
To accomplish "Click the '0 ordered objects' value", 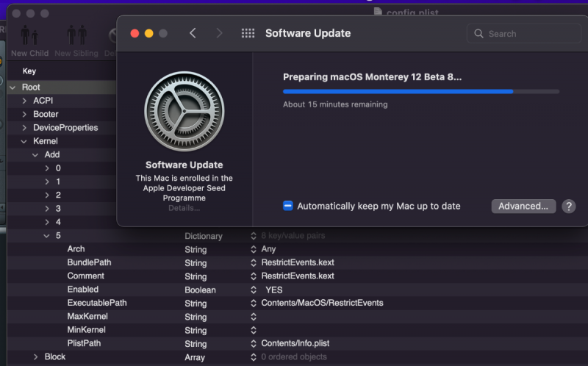I will pyautogui.click(x=294, y=357).
